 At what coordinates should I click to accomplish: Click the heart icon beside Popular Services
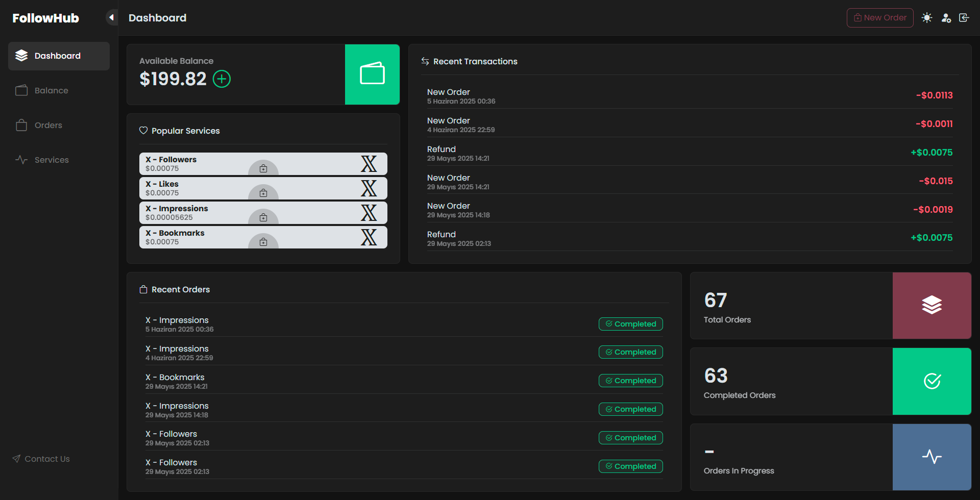click(143, 131)
